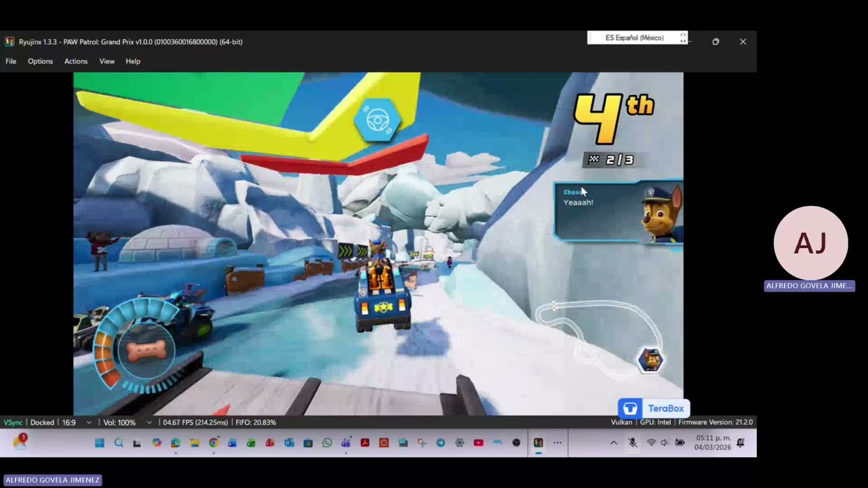Open the weather widget on taskbar

tap(20, 442)
